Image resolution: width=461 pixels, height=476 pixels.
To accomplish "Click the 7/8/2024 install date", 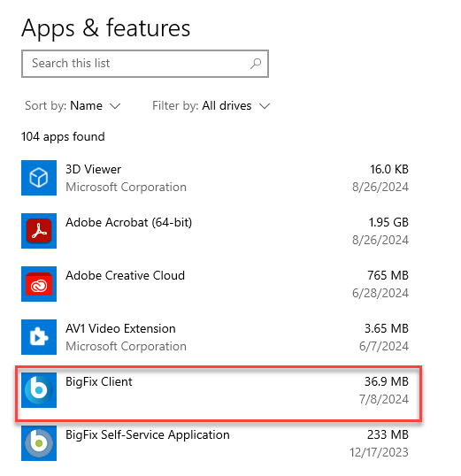I will point(384,400).
